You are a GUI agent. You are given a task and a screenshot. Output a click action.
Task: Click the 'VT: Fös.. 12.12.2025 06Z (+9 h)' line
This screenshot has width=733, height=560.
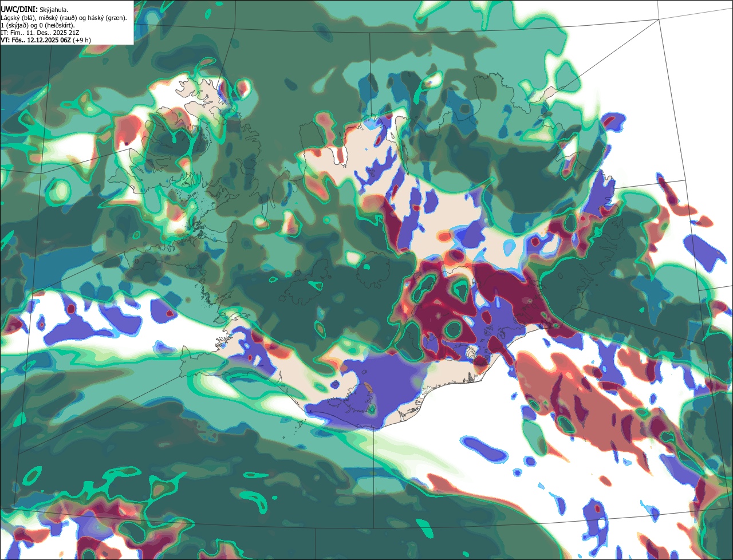(x=46, y=40)
